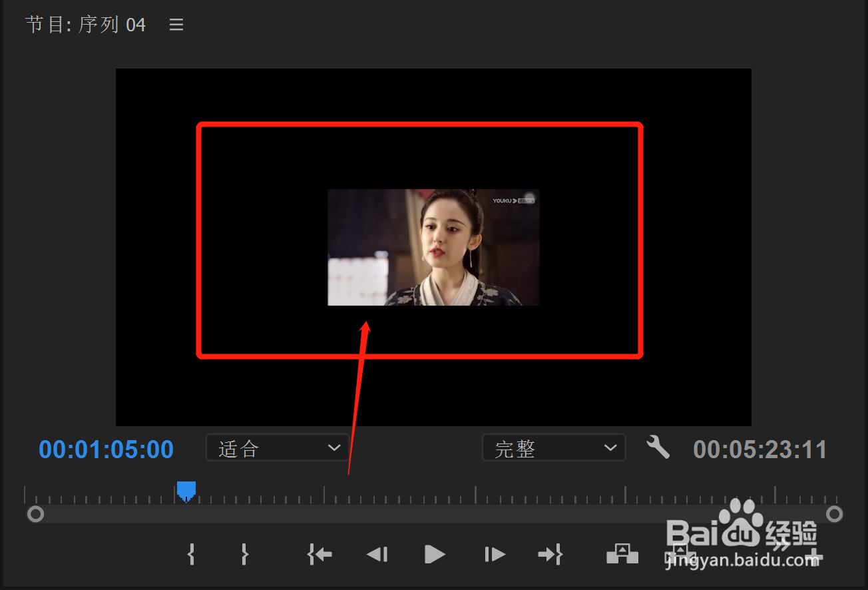
Task: Go to In point button
Action: pos(320,554)
